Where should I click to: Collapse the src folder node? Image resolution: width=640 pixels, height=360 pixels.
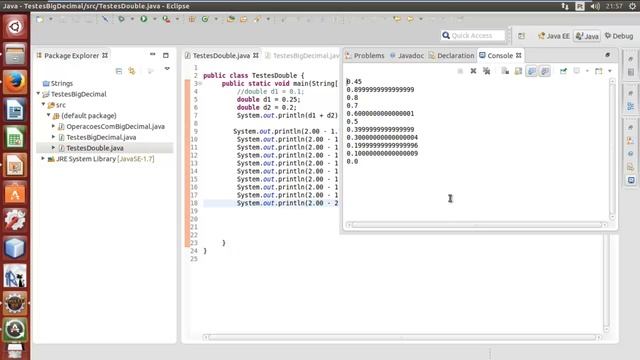click(43, 104)
